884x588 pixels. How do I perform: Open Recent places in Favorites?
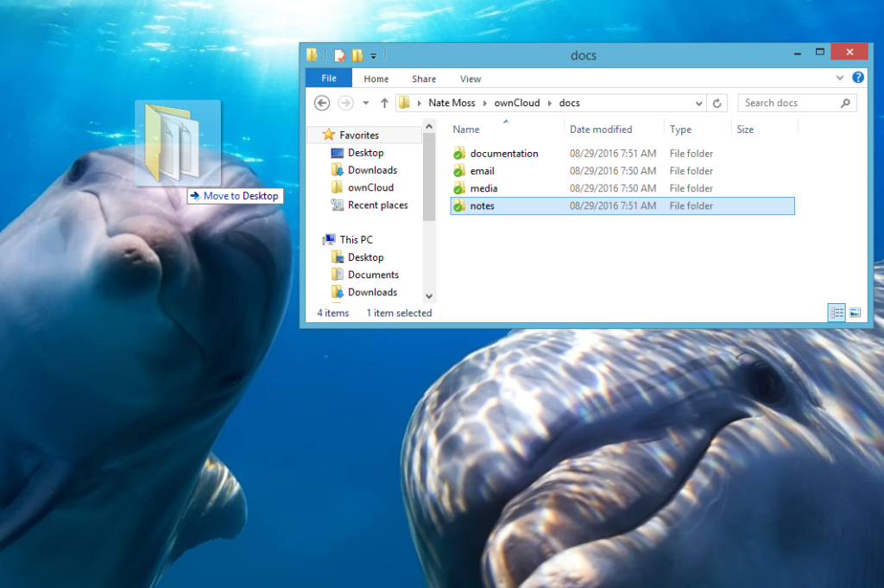pyautogui.click(x=377, y=205)
